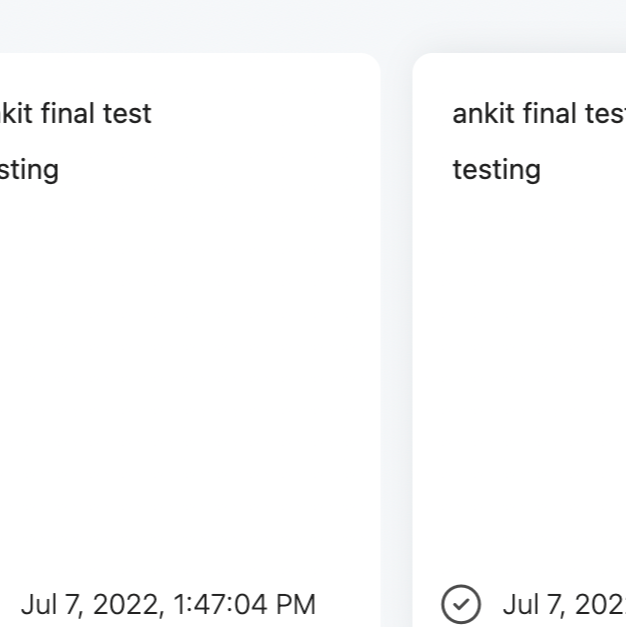Click 'PM' in the left card timestamp

pos(297,604)
